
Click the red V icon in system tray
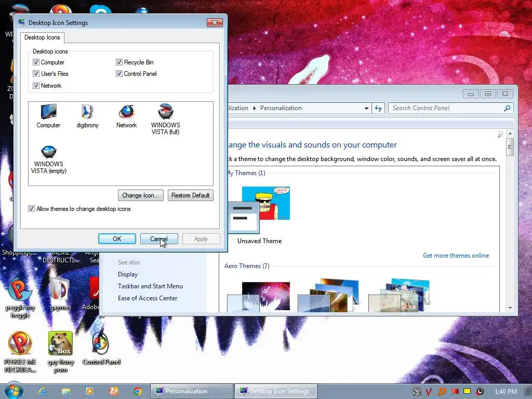429,392
